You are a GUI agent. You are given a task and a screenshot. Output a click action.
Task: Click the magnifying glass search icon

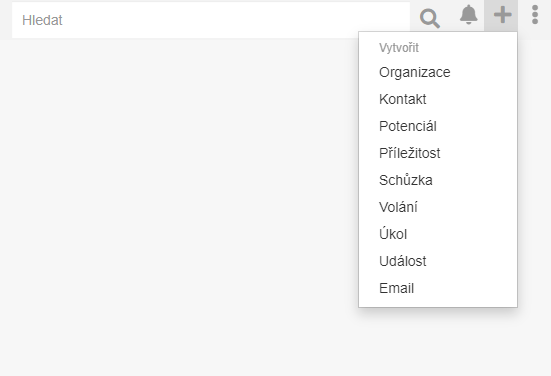pyautogui.click(x=429, y=19)
